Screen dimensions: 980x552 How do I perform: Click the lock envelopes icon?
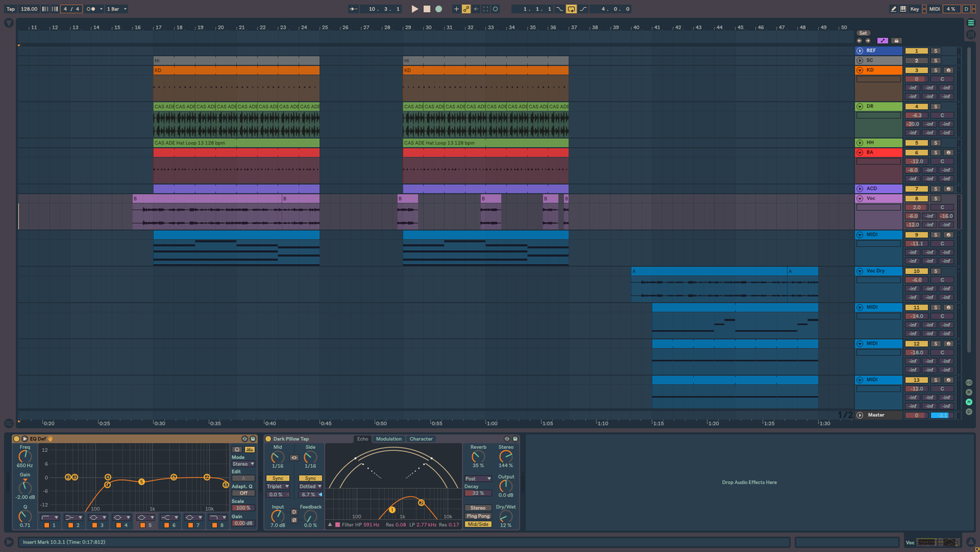(896, 41)
